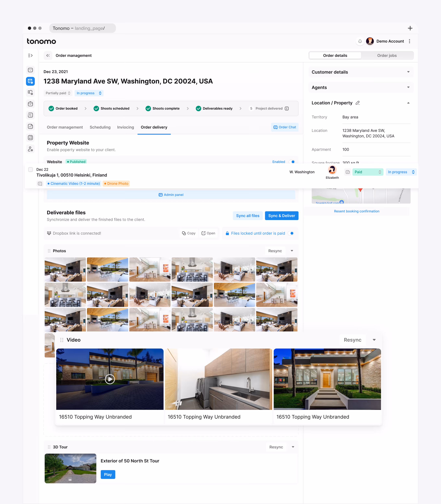Switch to the Order jobs tab
Image resolution: width=441 pixels, height=504 pixels.
[x=387, y=55]
